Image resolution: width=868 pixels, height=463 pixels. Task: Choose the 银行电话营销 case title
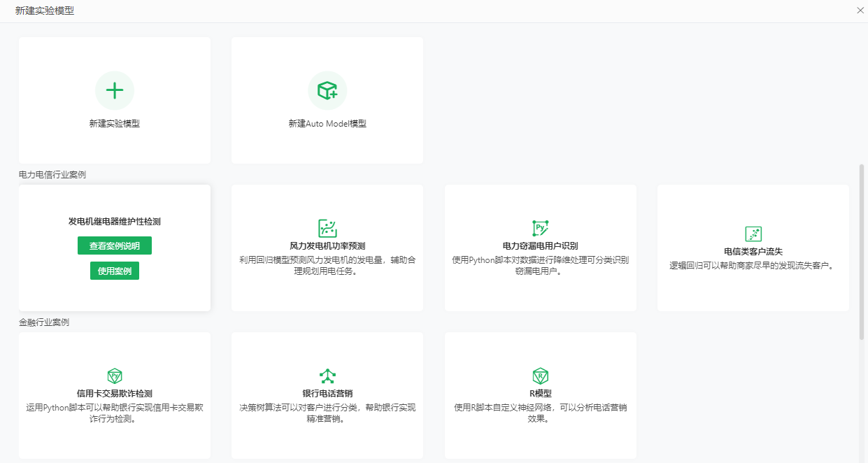(327, 394)
